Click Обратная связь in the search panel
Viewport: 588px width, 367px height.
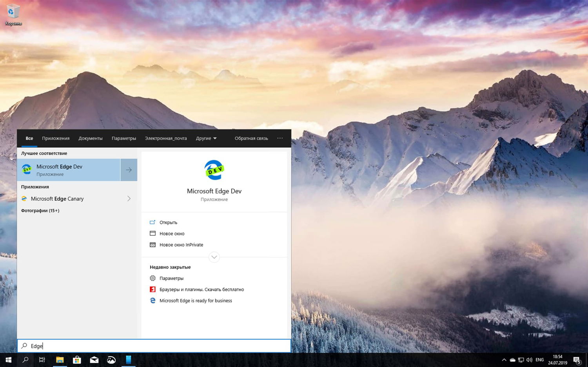(251, 138)
